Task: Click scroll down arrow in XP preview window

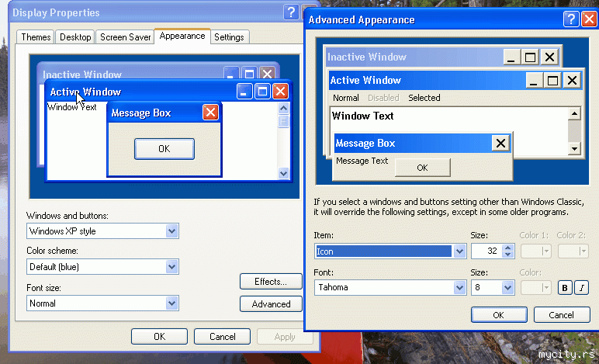Action: [x=283, y=173]
